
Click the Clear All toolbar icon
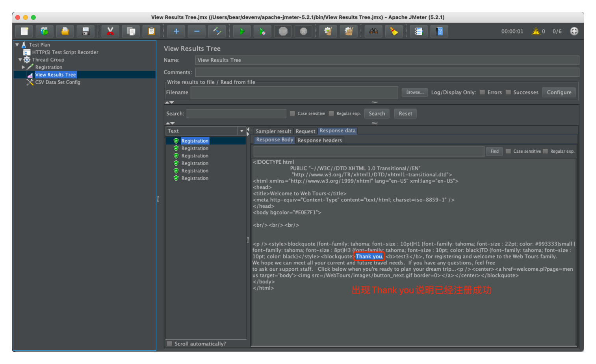pos(349,31)
